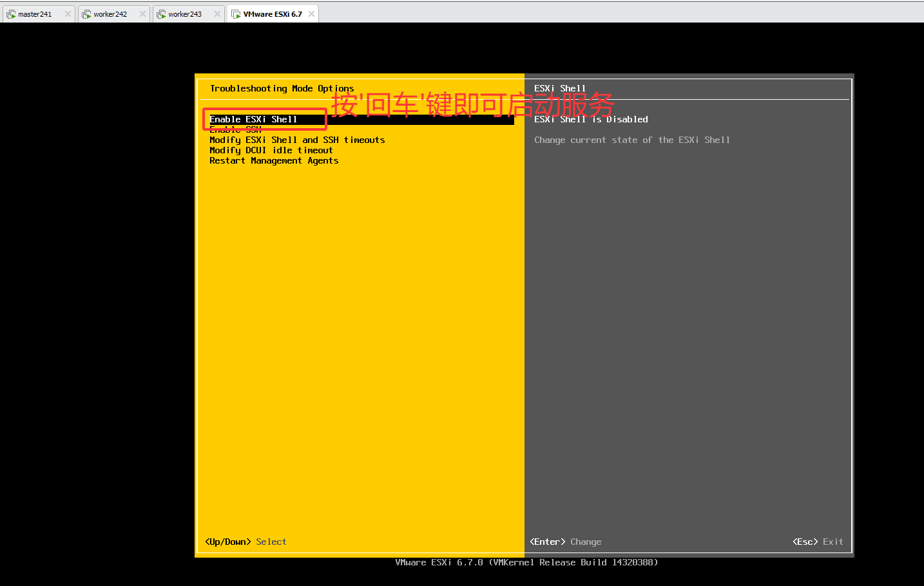Select Modify ESXi Shell and SSH timeouts

tap(297, 140)
